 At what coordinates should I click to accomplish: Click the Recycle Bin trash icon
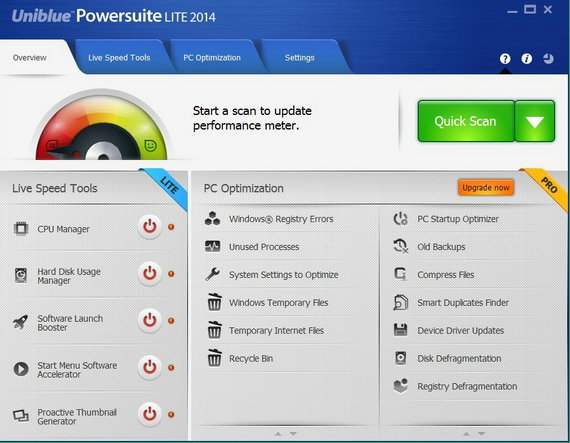pos(214,358)
